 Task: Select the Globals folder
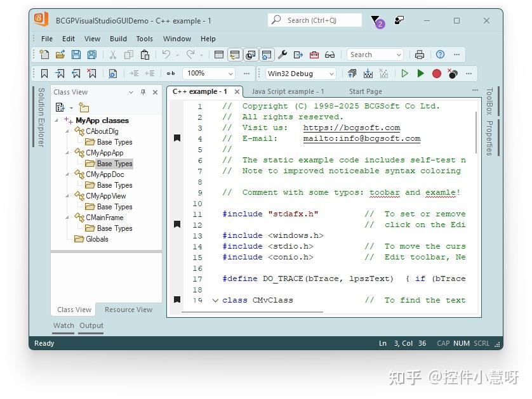97,239
